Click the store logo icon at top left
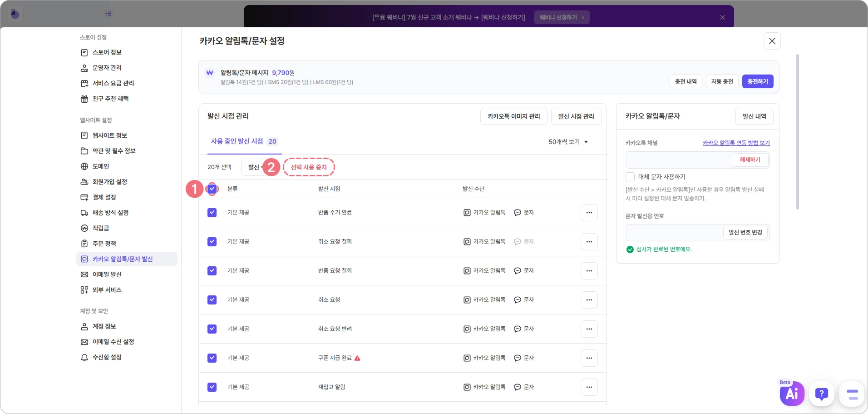The width and height of the screenshot is (868, 414). click(15, 14)
